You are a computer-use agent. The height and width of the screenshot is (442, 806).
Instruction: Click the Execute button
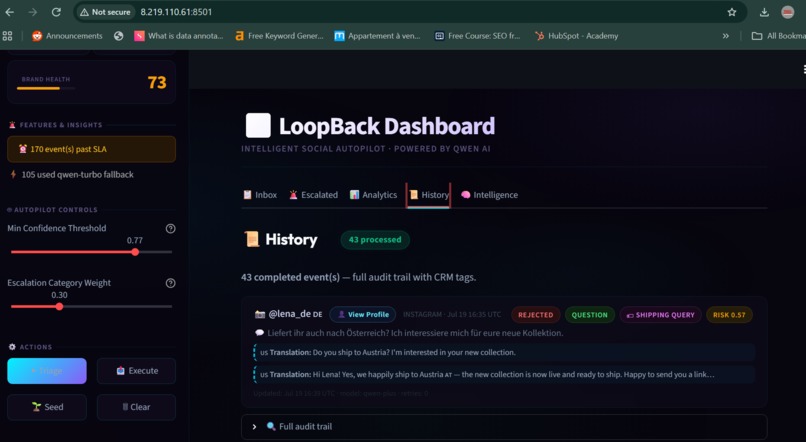136,371
